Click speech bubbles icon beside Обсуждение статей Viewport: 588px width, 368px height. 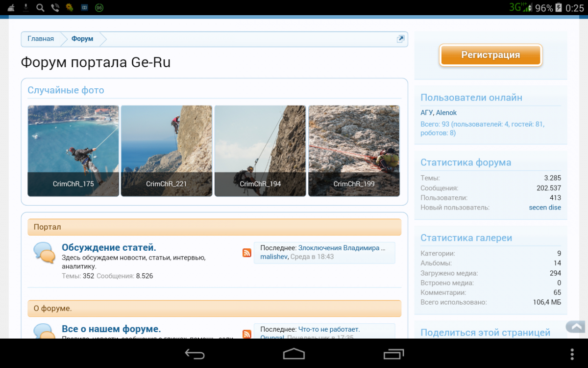[x=44, y=253]
